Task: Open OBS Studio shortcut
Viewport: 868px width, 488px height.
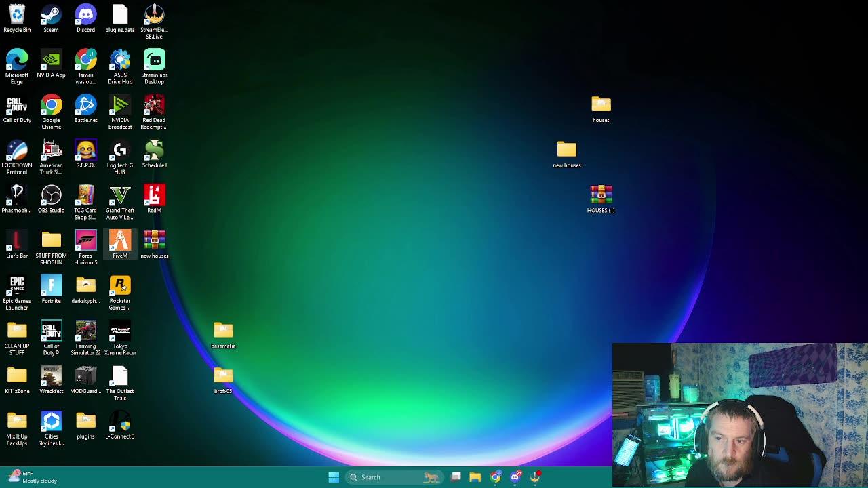Action: tap(51, 199)
